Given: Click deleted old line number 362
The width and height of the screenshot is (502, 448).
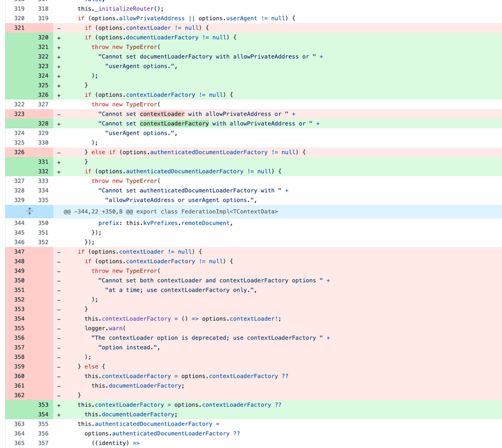Looking at the screenshot, I should pyautogui.click(x=19, y=395).
